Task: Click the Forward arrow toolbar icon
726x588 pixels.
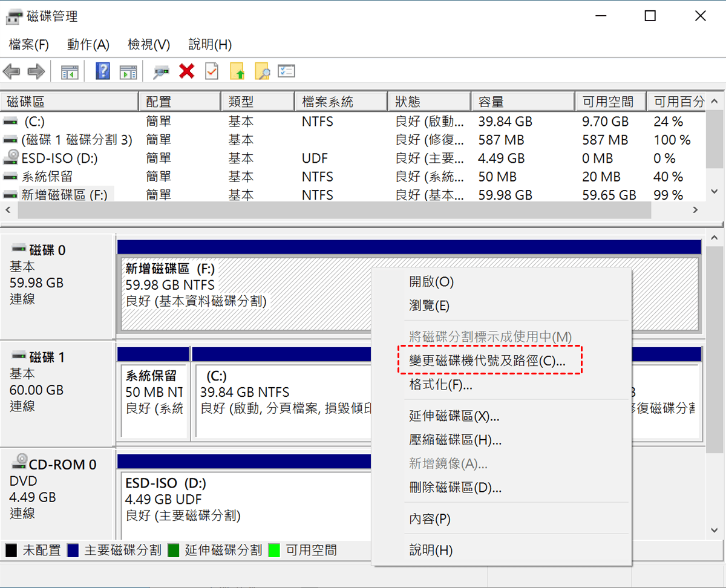Action: click(36, 72)
